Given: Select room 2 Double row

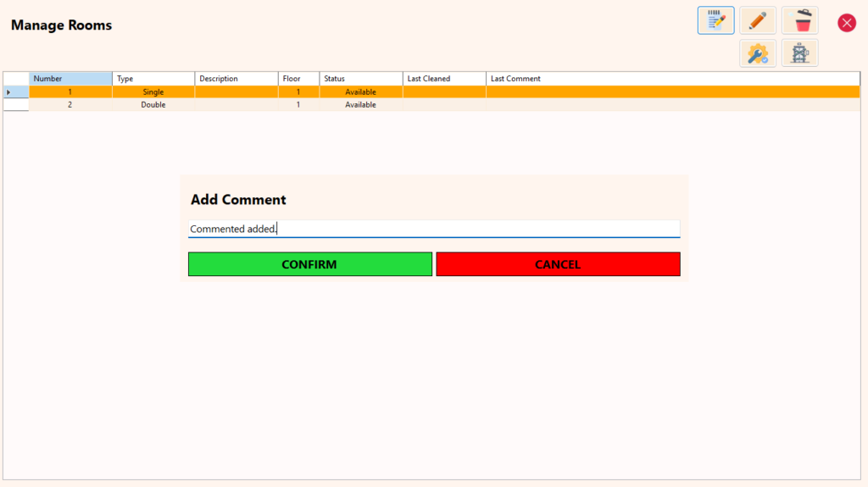Looking at the screenshot, I should [153, 105].
